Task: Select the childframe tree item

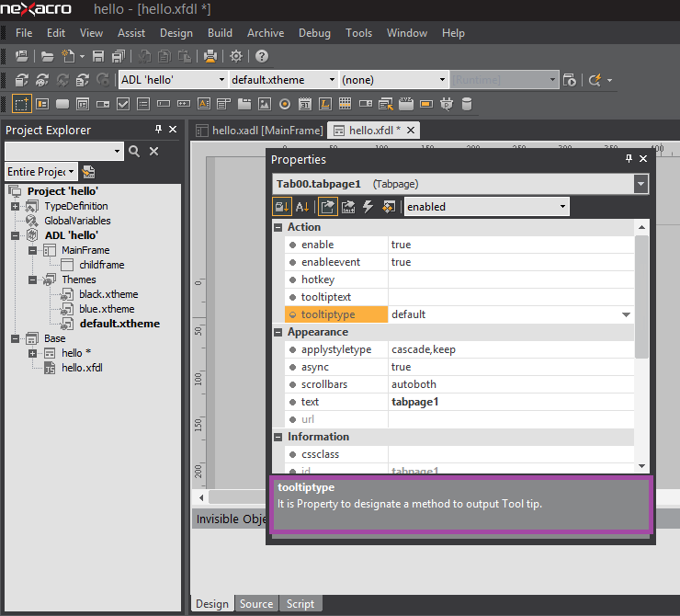Action: (101, 265)
